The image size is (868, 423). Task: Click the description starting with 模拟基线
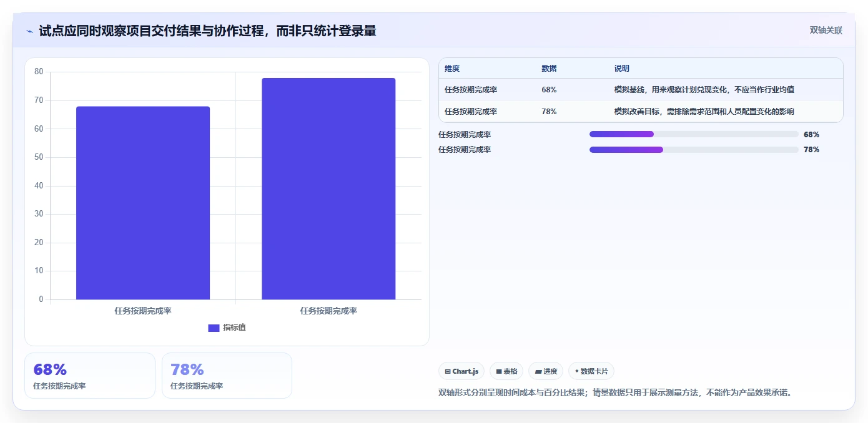tap(704, 90)
